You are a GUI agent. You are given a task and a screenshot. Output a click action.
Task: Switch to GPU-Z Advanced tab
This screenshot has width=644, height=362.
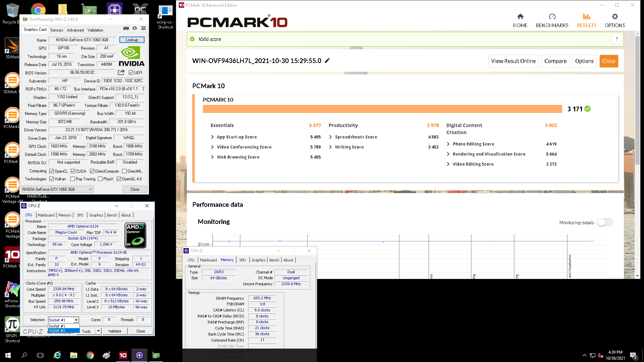coord(75,30)
